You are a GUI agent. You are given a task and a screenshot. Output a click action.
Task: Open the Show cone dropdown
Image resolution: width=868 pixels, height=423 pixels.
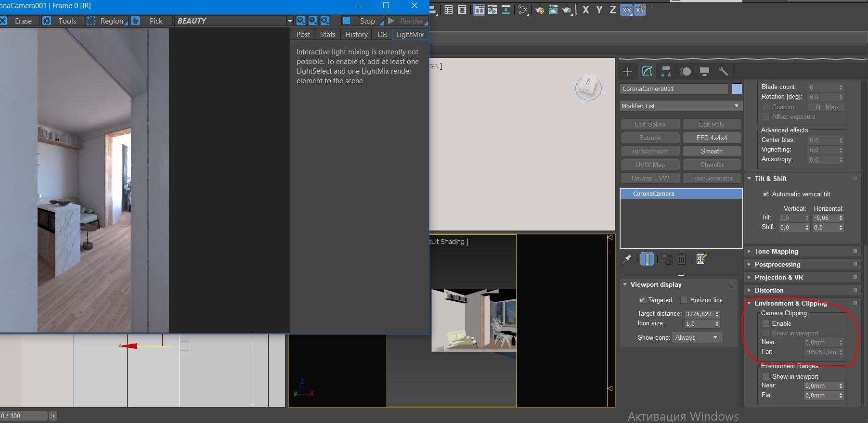[696, 337]
